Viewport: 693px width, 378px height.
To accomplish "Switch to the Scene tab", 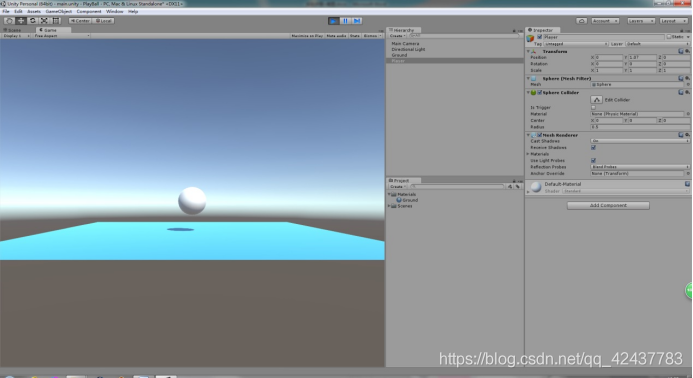I will (13, 30).
